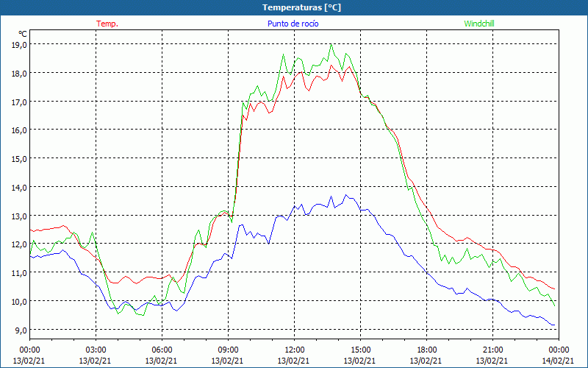Click the 12,0 y-axis value
The width and height of the screenshot is (588, 368).
[20, 244]
